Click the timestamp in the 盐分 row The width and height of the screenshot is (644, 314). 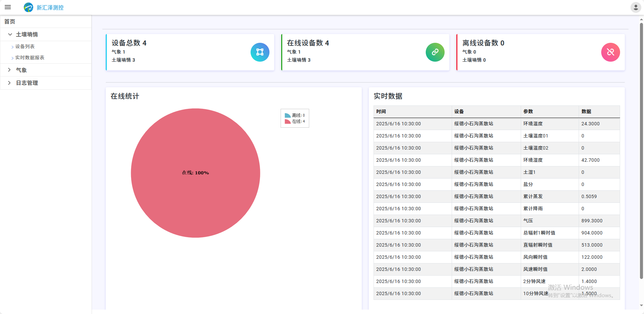tap(398, 184)
